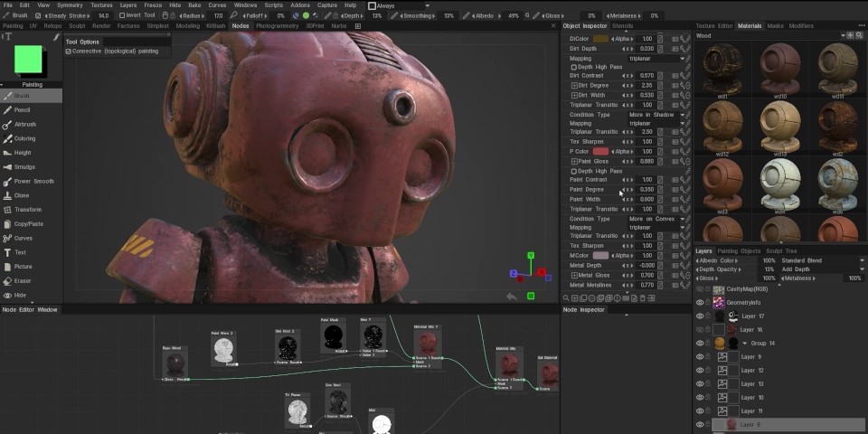Open the More in Shadow condition dropdown
868x434 pixels.
click(656, 115)
